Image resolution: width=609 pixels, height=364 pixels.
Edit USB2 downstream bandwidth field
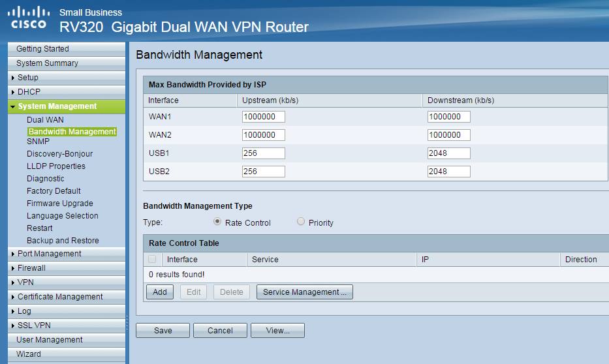[448, 172]
